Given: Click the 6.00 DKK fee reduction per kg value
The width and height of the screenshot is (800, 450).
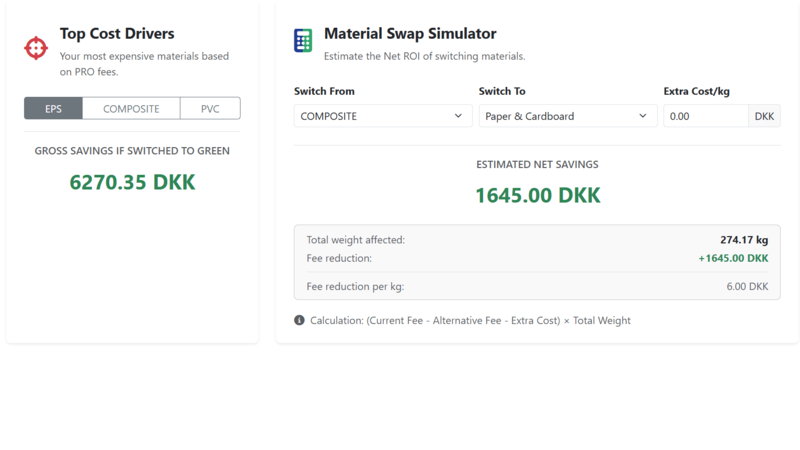Looking at the screenshot, I should point(745,286).
